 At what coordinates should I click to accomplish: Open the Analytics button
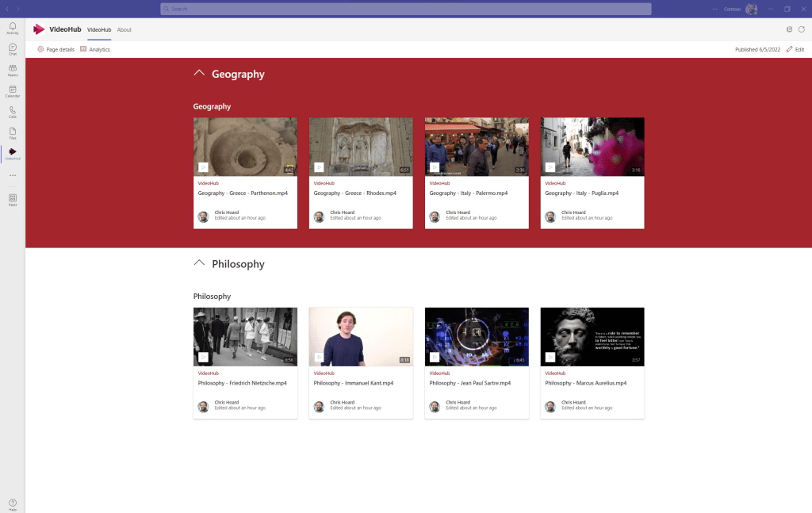(95, 49)
